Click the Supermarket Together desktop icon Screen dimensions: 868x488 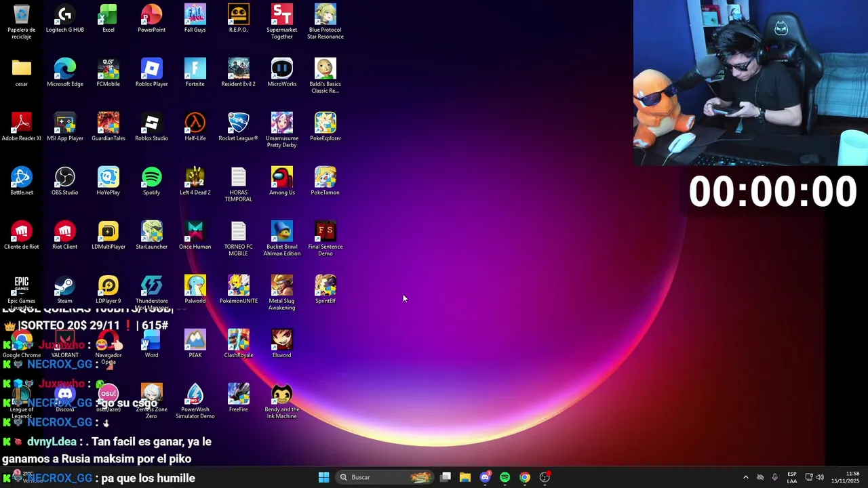282,22
